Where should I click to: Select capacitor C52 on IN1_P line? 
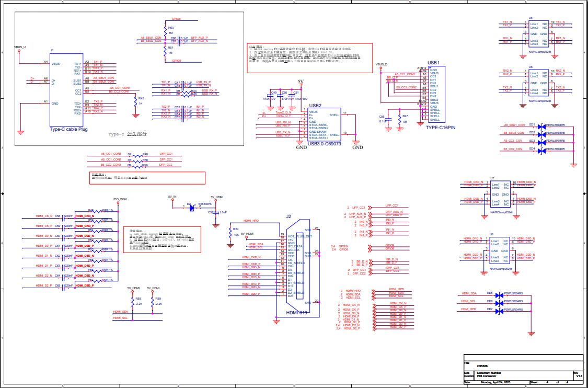tap(183, 109)
